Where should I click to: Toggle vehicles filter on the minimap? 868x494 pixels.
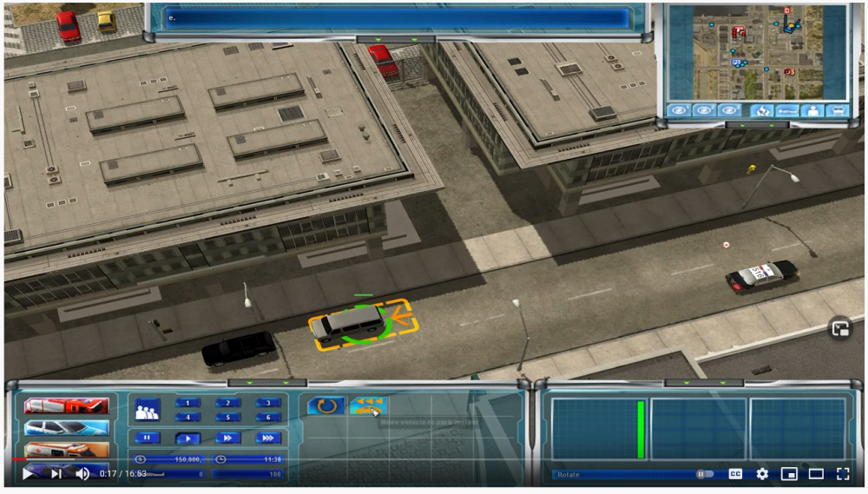pyautogui.click(x=838, y=111)
